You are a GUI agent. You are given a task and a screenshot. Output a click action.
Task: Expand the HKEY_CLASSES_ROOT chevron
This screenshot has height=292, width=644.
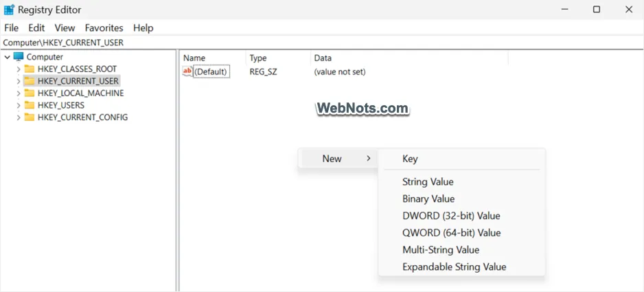tap(19, 69)
